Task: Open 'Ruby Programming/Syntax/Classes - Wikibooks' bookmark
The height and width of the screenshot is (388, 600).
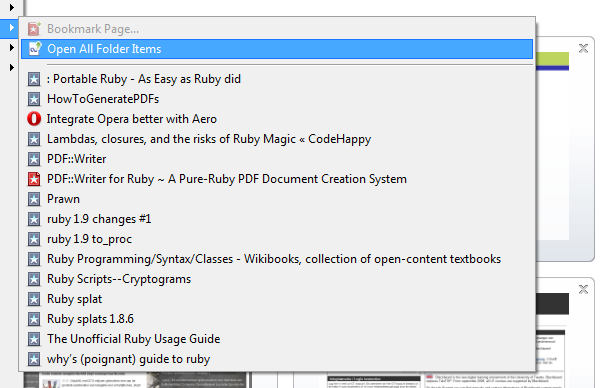Action: 277,259
